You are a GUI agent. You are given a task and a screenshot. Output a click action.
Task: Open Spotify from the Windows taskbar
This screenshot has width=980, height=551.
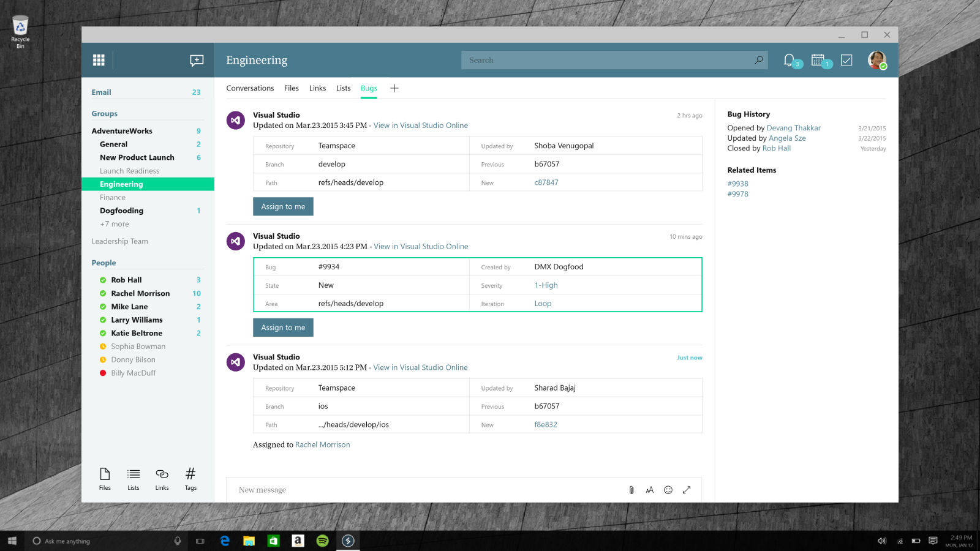pyautogui.click(x=323, y=541)
